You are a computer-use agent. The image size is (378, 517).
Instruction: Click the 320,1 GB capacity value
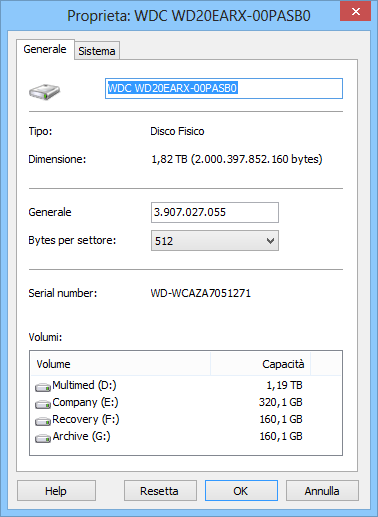click(281, 402)
